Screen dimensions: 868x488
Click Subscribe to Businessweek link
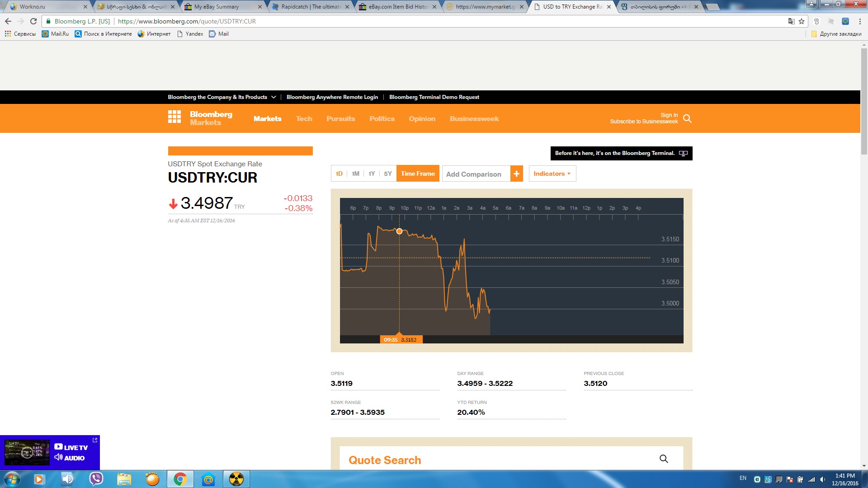643,122
